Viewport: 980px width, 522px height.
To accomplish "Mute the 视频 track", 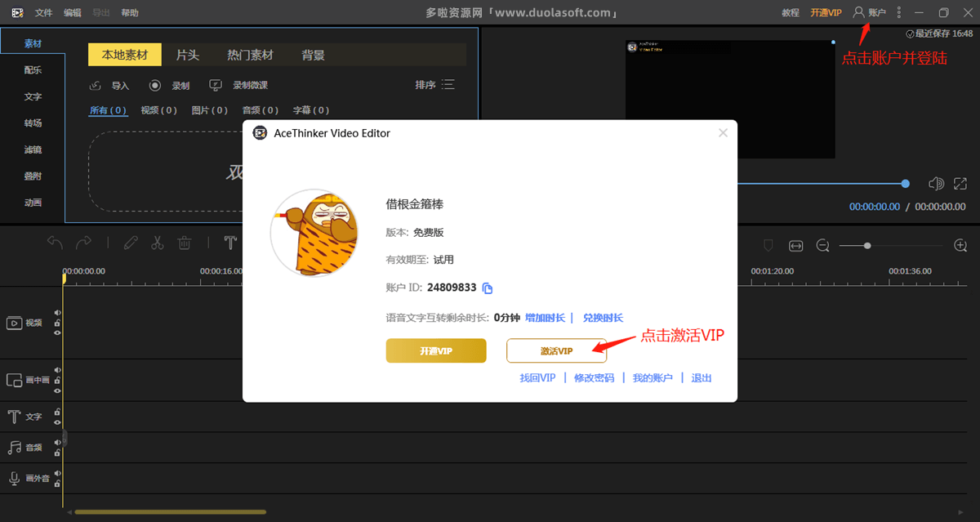I will [x=57, y=312].
